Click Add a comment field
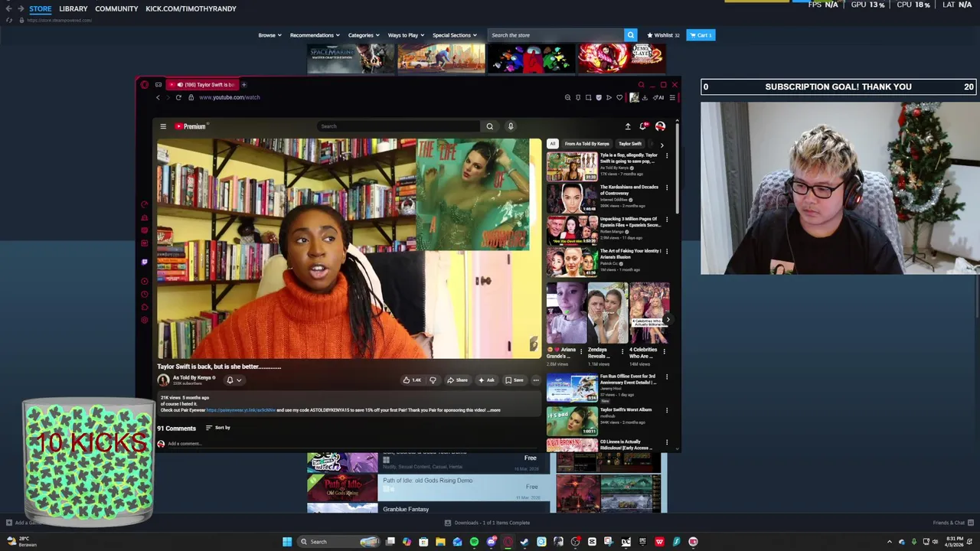 click(184, 444)
